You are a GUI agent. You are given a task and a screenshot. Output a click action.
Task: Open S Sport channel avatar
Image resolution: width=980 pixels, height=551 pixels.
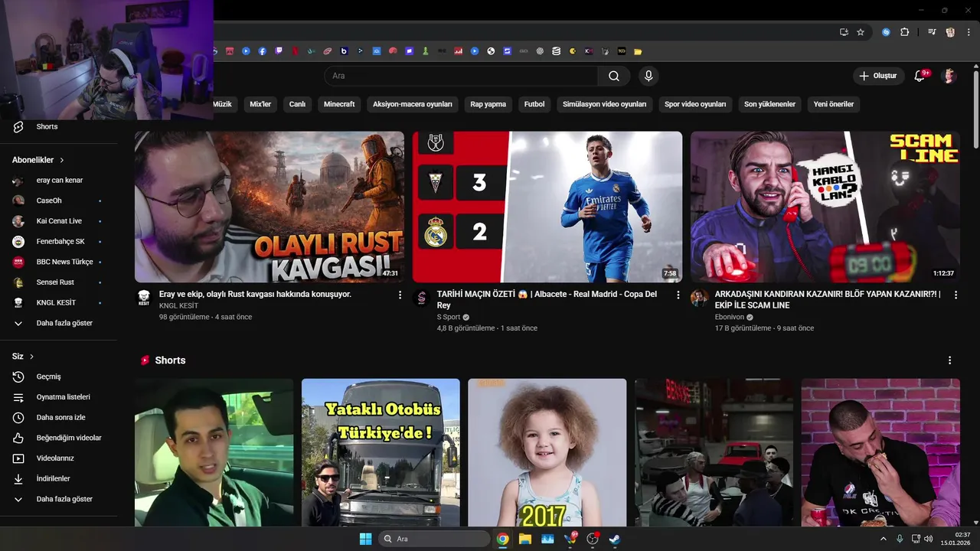click(x=421, y=298)
